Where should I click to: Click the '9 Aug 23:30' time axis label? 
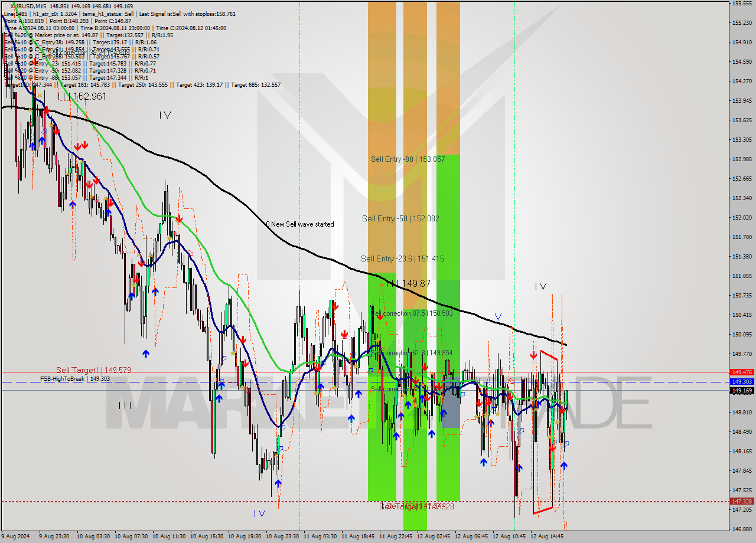click(x=54, y=537)
